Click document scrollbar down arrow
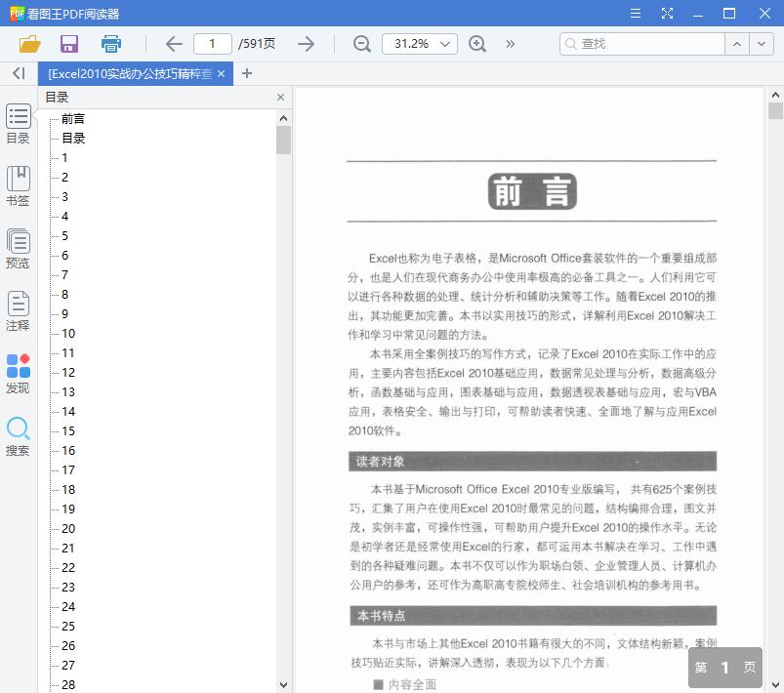784x693 pixels. point(775,685)
